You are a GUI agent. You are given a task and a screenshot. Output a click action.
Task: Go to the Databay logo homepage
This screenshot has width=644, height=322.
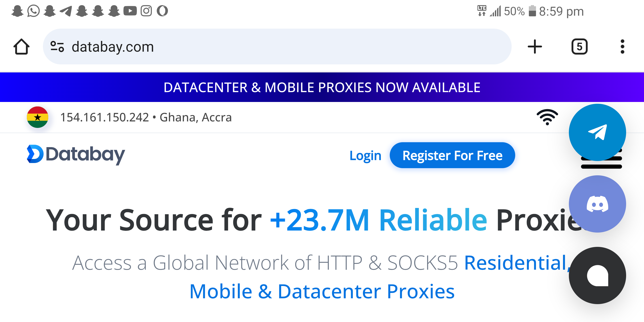tap(76, 155)
